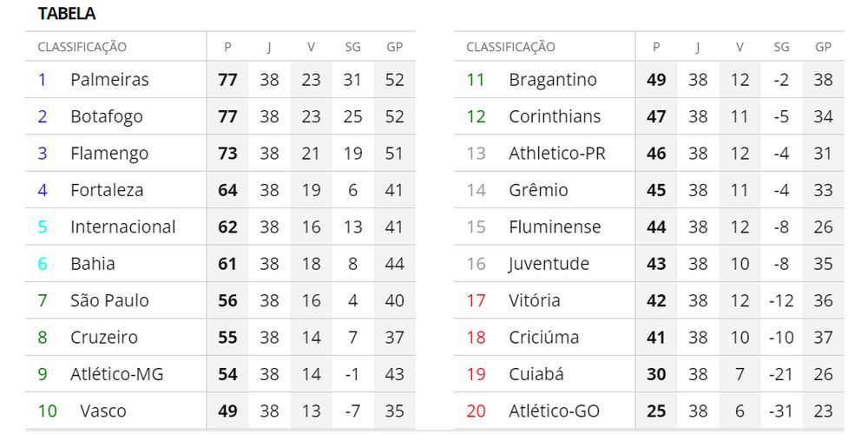868x434 pixels.
Task: Select Fluminense team name
Action: (555, 227)
